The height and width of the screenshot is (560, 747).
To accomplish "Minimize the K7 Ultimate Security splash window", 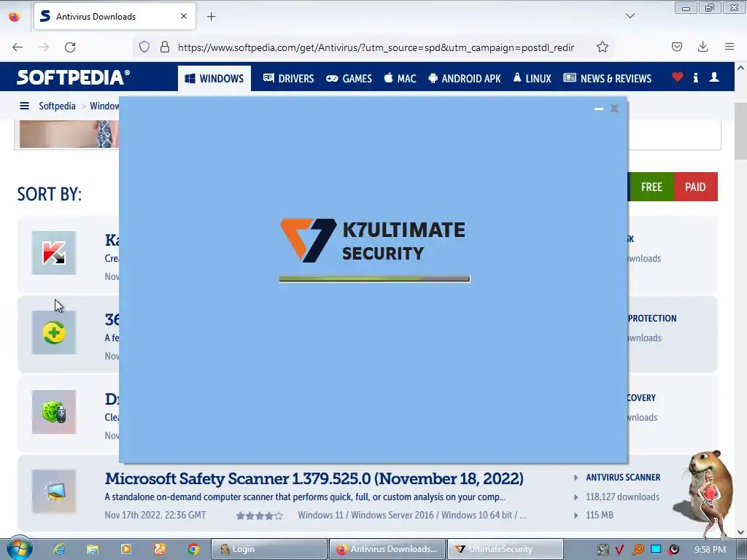I will coord(599,109).
